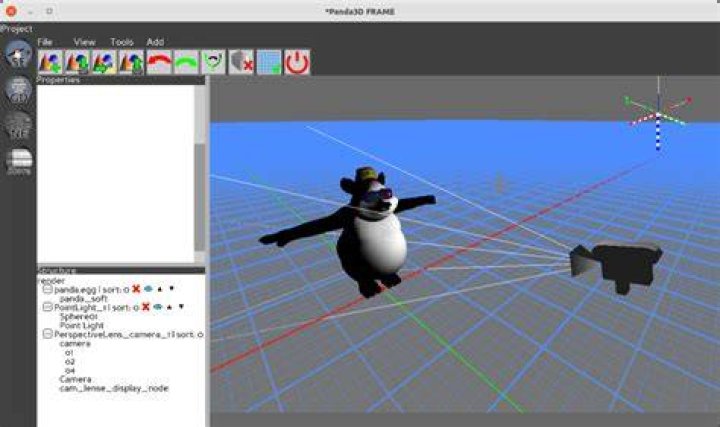The height and width of the screenshot is (427, 720).
Task: Click the Properties panel header
Action: 121,80
